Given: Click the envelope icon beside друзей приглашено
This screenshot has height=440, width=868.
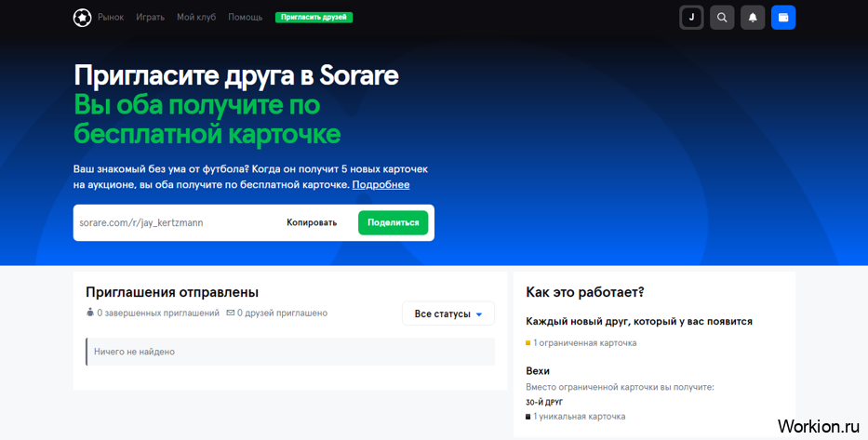Looking at the screenshot, I should coord(231,313).
